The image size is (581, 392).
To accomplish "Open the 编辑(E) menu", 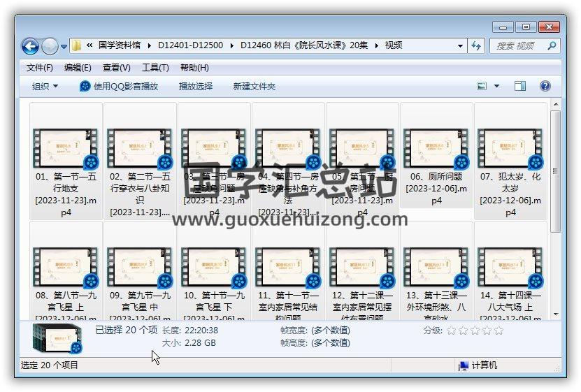I will tap(78, 67).
